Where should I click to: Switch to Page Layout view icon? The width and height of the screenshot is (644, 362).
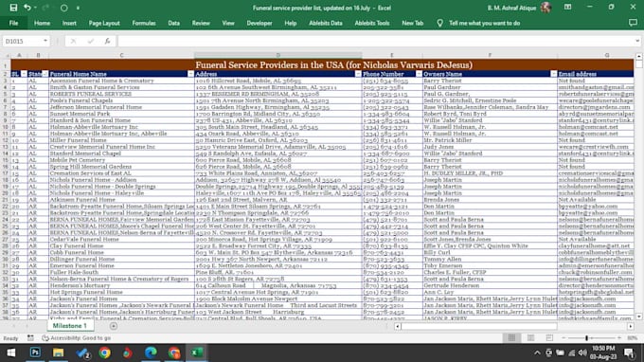click(x=530, y=337)
